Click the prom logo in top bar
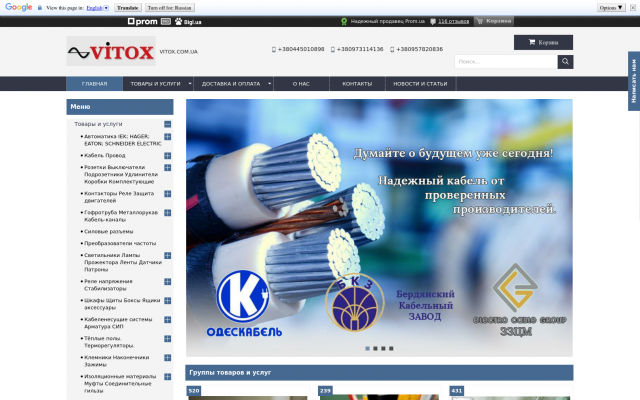The width and height of the screenshot is (640, 400). 142,22
